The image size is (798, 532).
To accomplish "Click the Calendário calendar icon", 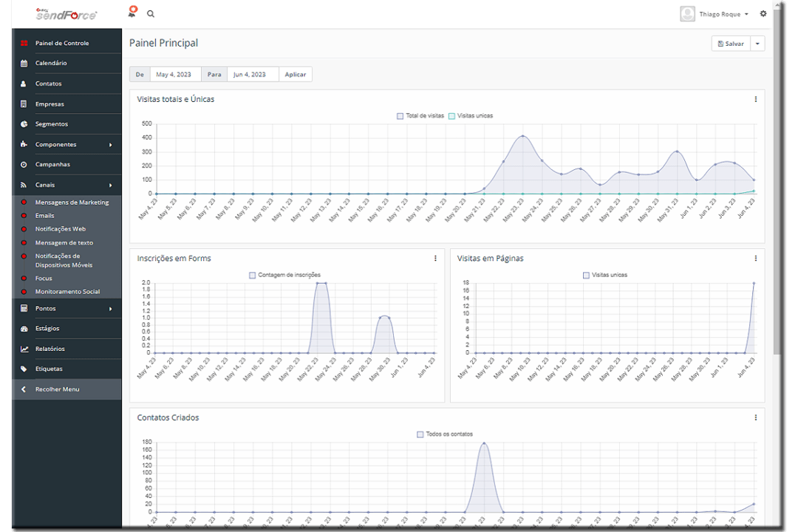I will tap(24, 63).
